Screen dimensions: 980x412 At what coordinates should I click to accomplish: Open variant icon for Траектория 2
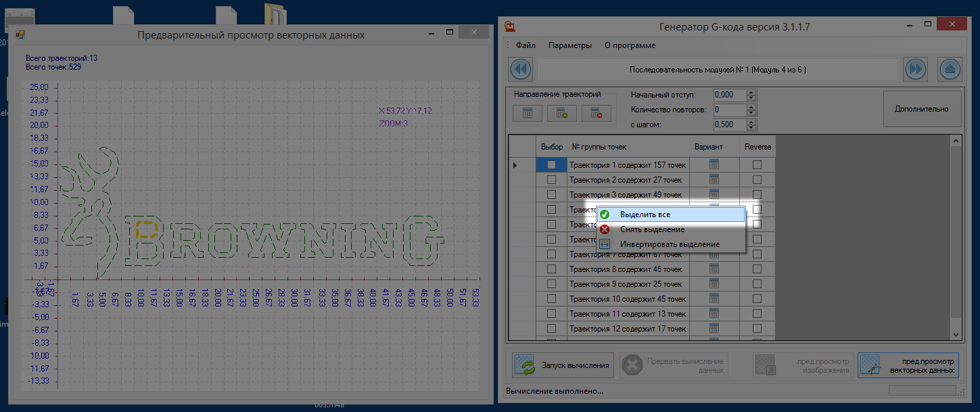714,179
